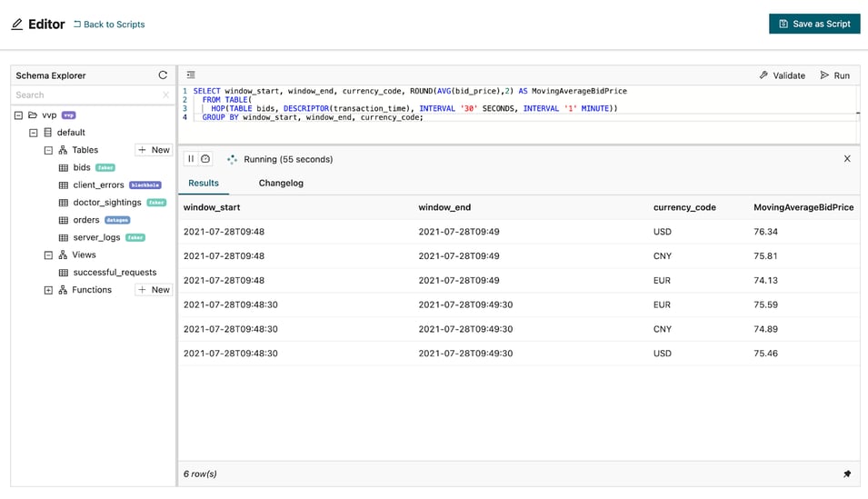Close the results panel
The image size is (868, 499).
(x=847, y=159)
